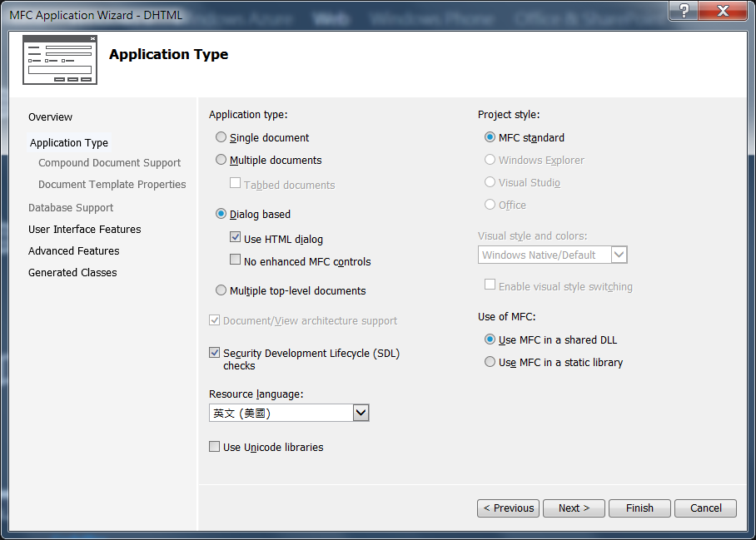This screenshot has height=540, width=756.
Task: Open the Generated Classes page
Action: [x=72, y=273]
